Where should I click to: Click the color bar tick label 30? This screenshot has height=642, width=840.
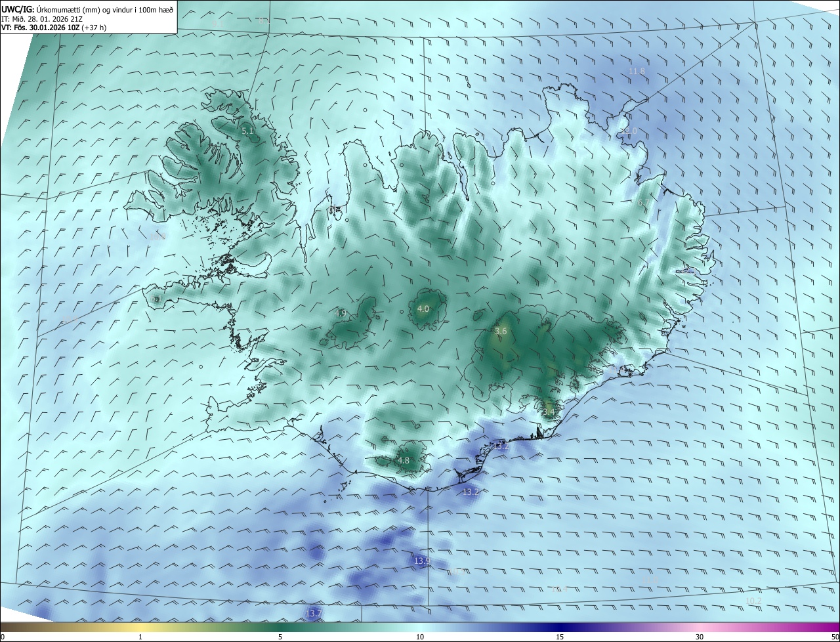coord(700,637)
